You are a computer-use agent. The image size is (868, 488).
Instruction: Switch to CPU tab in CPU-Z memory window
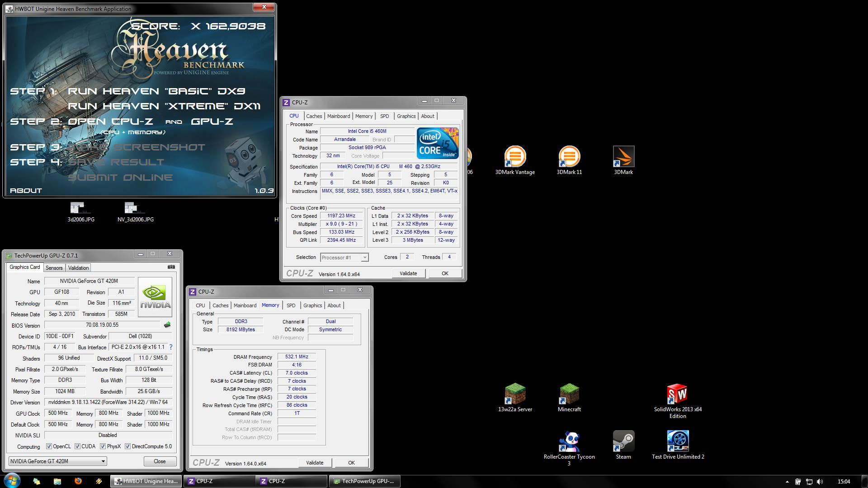click(x=200, y=305)
